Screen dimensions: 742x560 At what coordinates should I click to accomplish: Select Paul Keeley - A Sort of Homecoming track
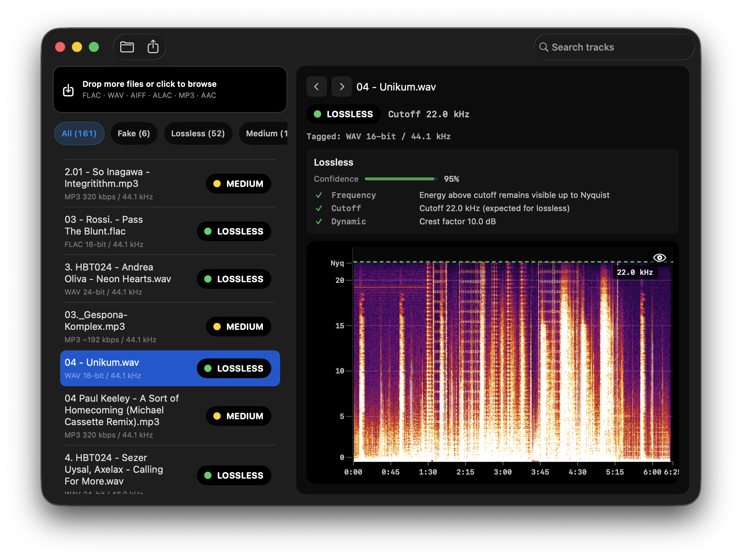click(x=170, y=416)
